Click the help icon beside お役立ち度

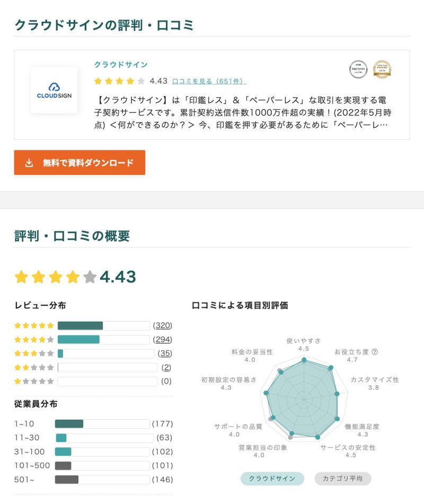375,352
